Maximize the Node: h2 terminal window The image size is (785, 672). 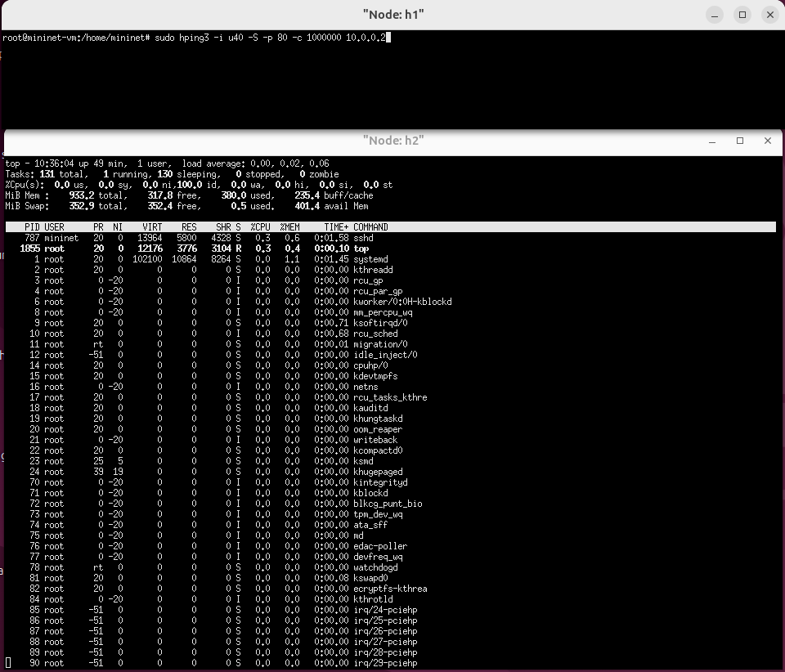point(740,141)
